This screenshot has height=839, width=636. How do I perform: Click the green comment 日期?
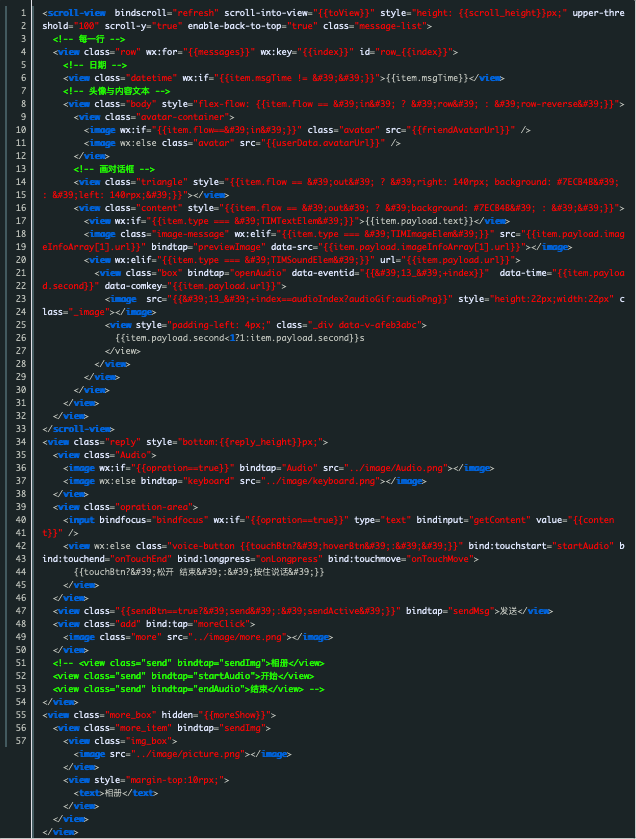tap(95, 65)
